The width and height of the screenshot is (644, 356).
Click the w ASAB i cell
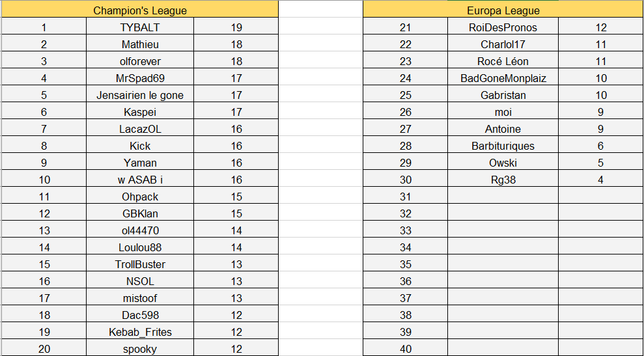[140, 180]
